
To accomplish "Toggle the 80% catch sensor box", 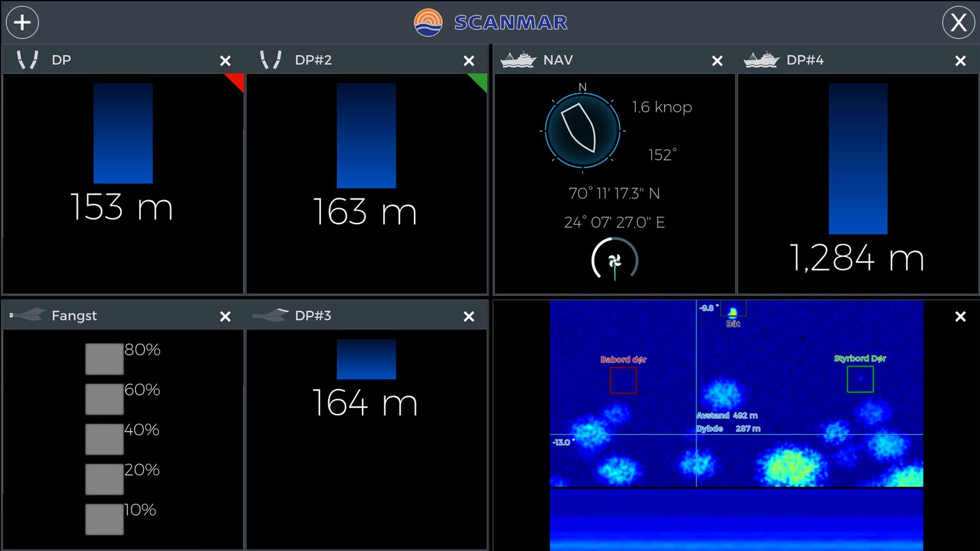I will pyautogui.click(x=104, y=359).
